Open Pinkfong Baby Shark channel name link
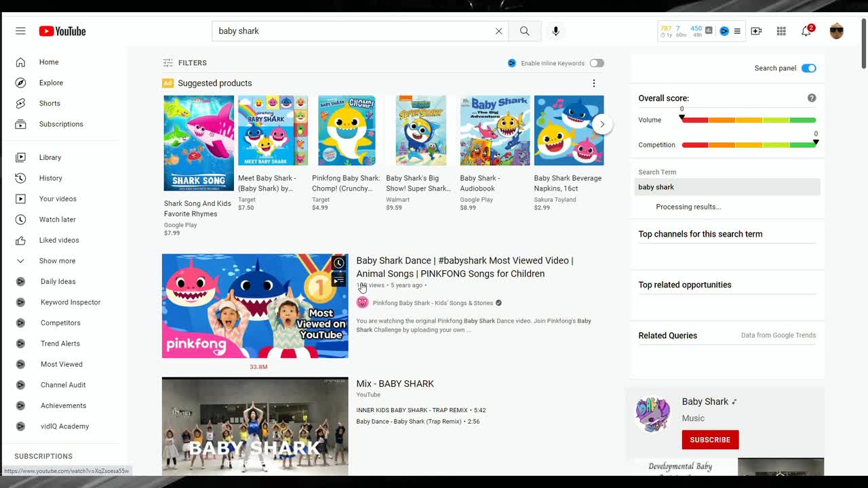Image resolution: width=868 pixels, height=488 pixels. [x=433, y=303]
